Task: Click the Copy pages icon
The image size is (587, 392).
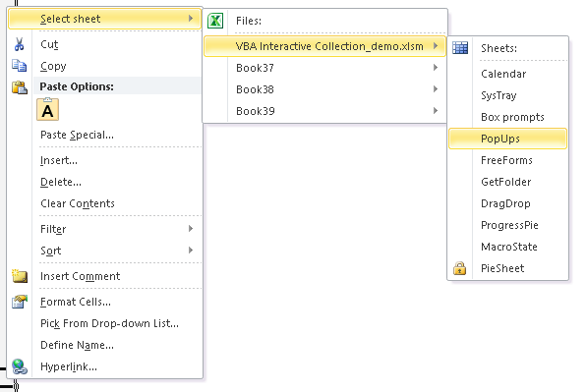Action: 19,66
